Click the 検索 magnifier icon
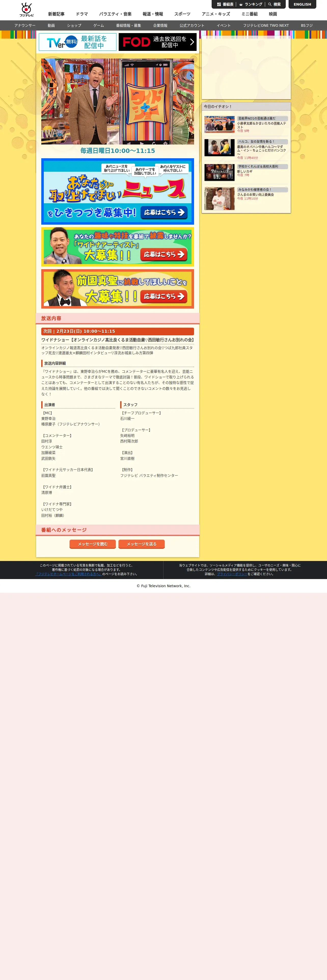The image size is (327, 980). (269, 5)
